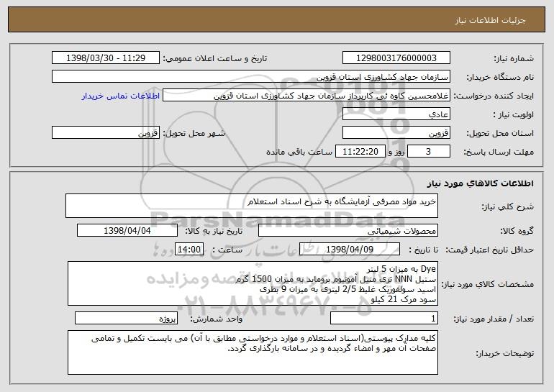
Task: Select the product group field محصولات شیمیائی
Action: pyautogui.click(x=348, y=231)
